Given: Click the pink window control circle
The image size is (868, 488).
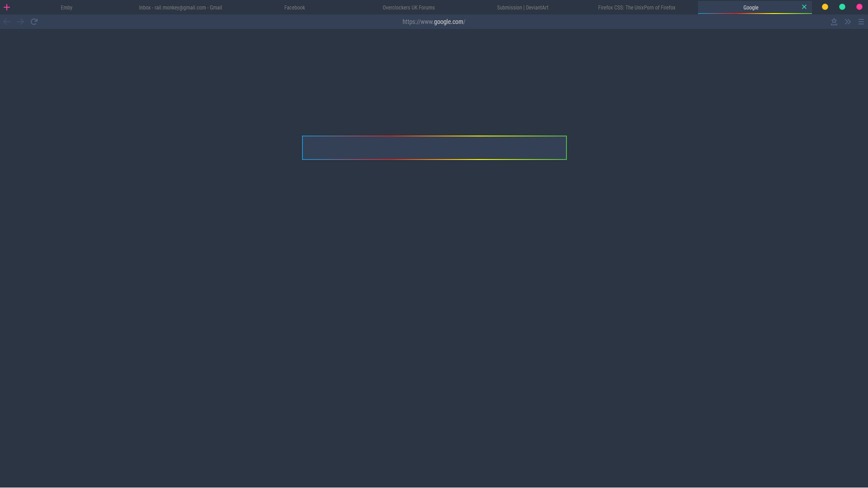Looking at the screenshot, I should click(x=859, y=7).
